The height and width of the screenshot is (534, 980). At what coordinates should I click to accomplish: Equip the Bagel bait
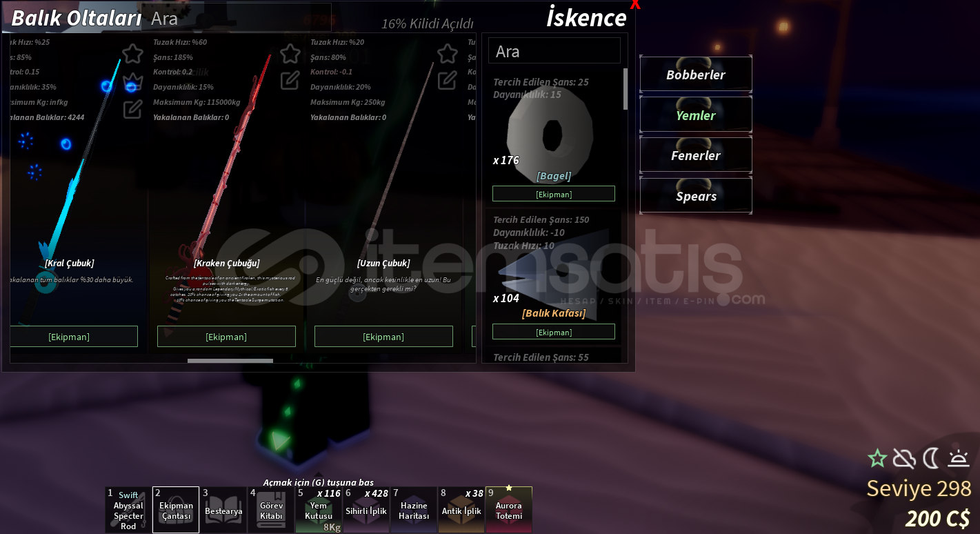(553, 194)
